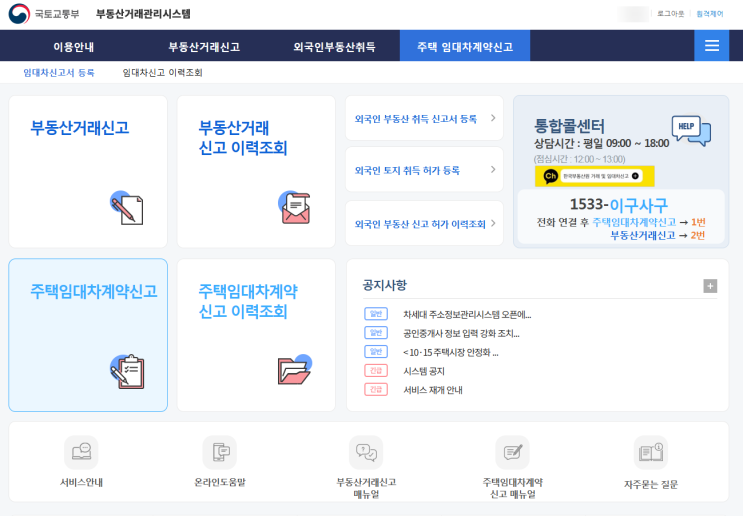The width and height of the screenshot is (743, 516).
Task: Open the 부동산거래신고 card title
Action: [x=80, y=128]
